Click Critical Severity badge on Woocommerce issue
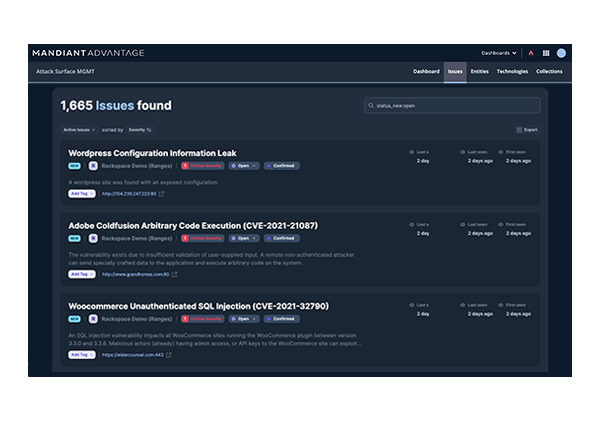 click(x=202, y=319)
